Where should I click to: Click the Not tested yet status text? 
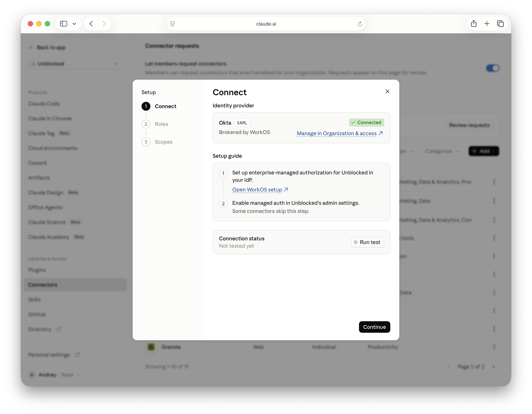[x=236, y=246]
